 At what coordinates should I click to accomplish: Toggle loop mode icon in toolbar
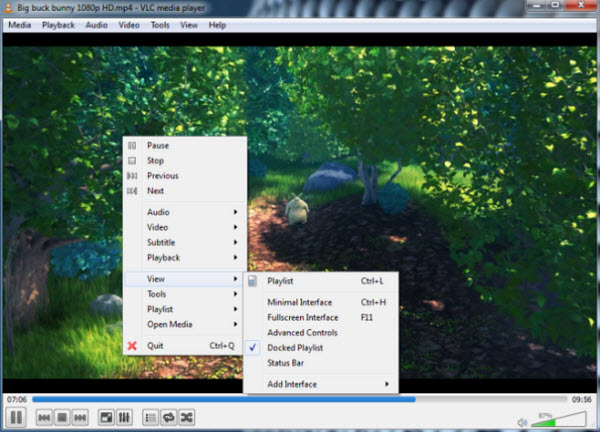(168, 417)
